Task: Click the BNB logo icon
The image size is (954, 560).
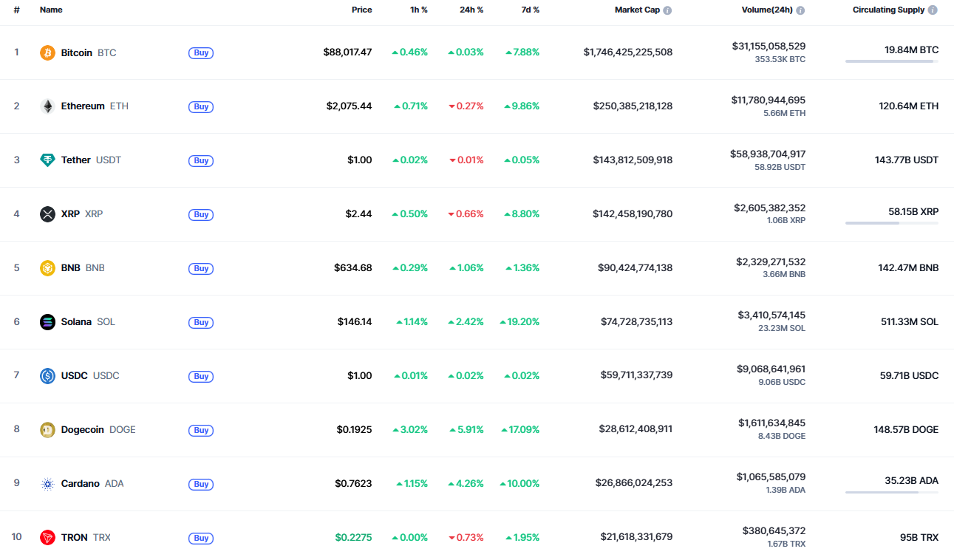Action: pos(47,268)
